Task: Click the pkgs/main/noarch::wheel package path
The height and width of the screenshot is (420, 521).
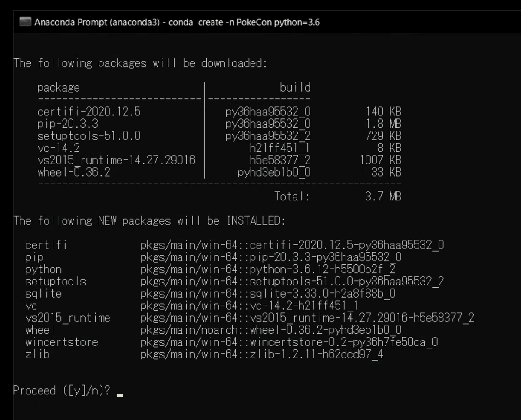Action: (x=271, y=330)
